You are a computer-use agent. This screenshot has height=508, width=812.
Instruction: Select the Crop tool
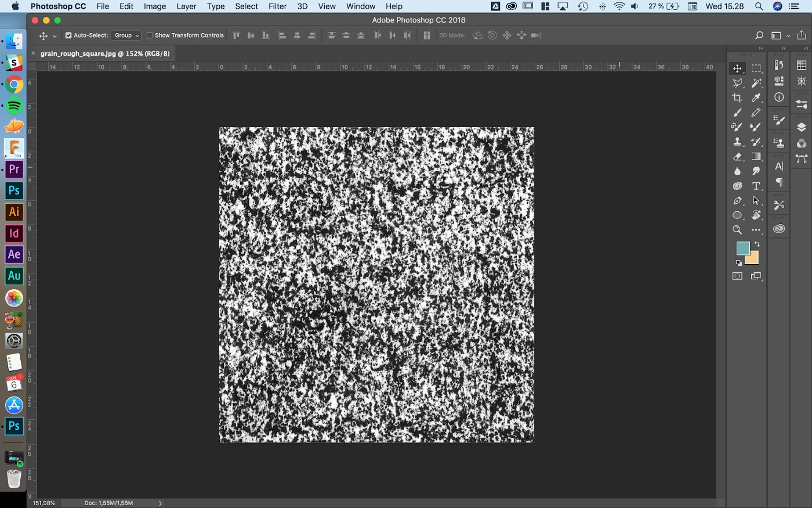[x=737, y=98]
